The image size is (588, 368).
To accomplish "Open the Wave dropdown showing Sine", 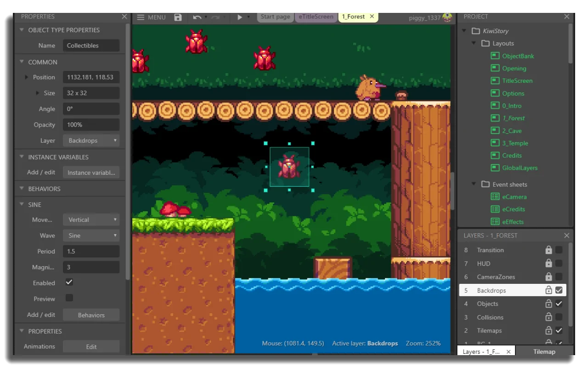I will pyautogui.click(x=90, y=236).
